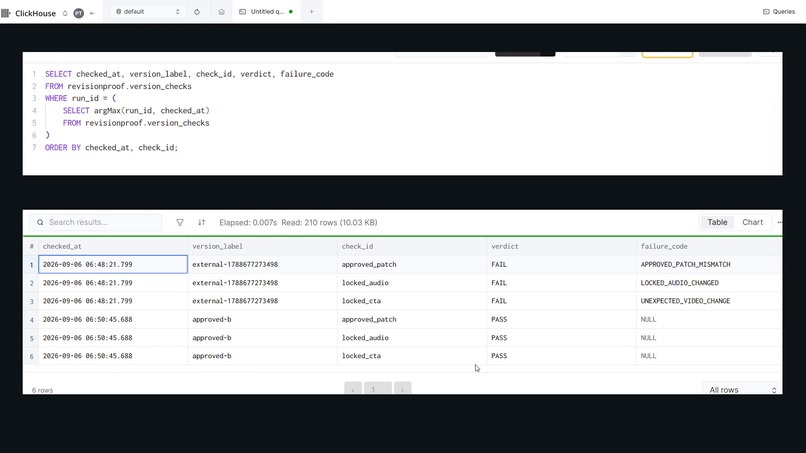Open the results sort icon
Image resolution: width=806 pixels, height=453 pixels.
click(x=202, y=222)
